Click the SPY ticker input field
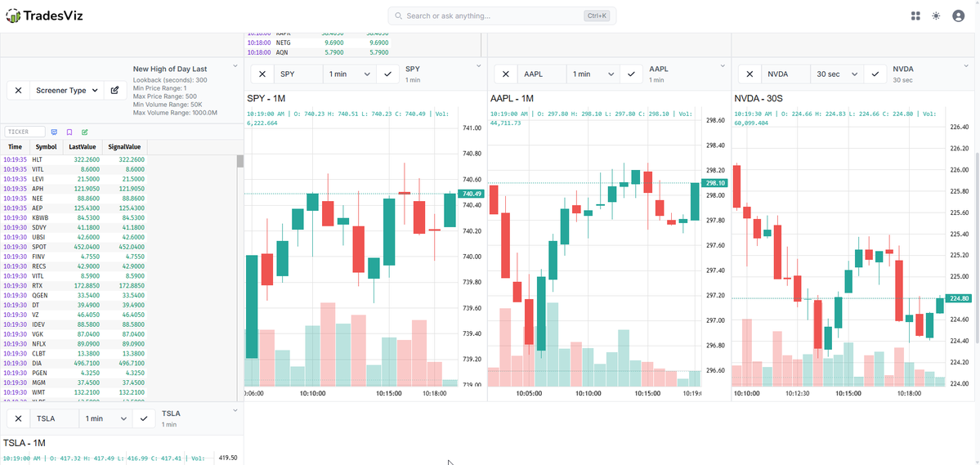This screenshot has height=465, width=980. [x=298, y=74]
